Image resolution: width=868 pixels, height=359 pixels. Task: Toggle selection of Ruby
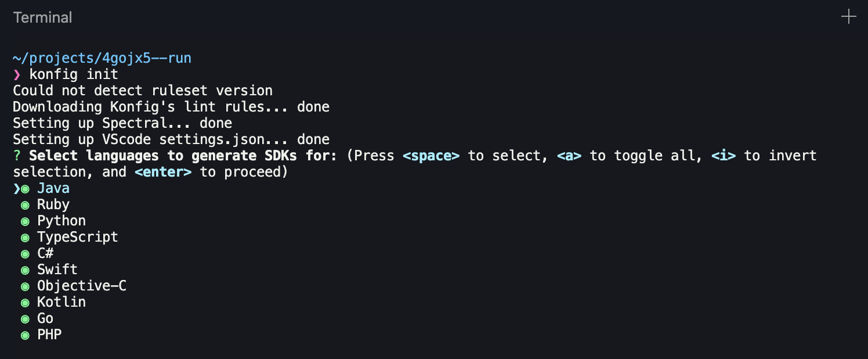pyautogui.click(x=53, y=204)
